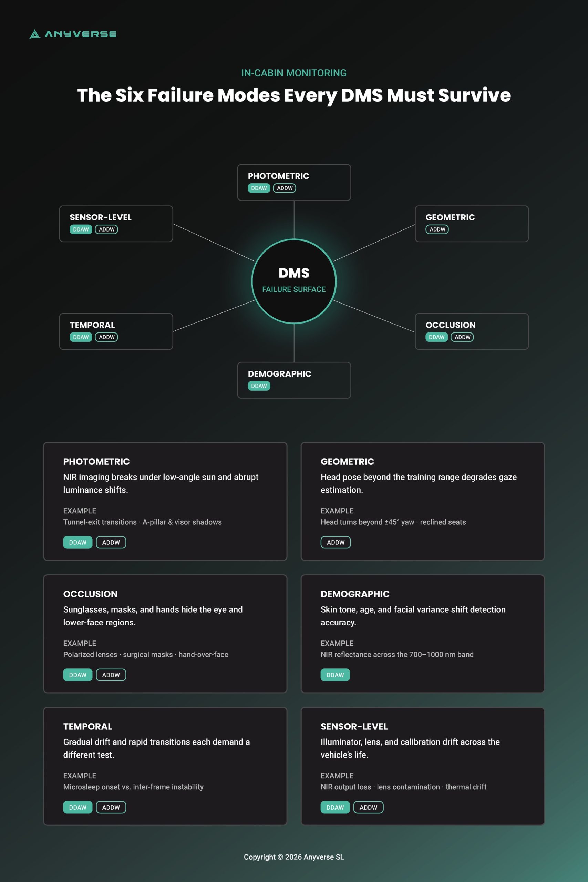Click ADDW tag on Temporal diagram node
This screenshot has height=882, width=588.
coord(106,337)
